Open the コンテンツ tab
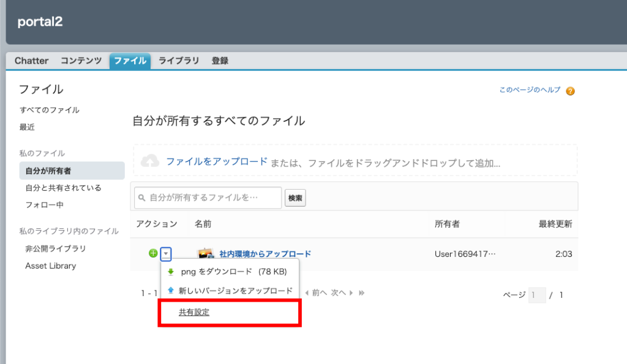The width and height of the screenshot is (627, 364). tap(81, 61)
